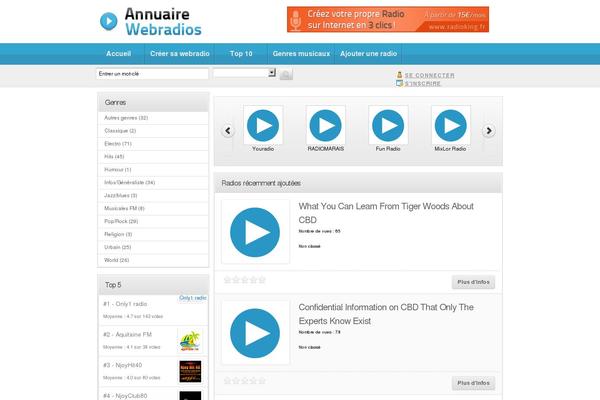Play the Confidential Information on CBD radio

point(255,333)
